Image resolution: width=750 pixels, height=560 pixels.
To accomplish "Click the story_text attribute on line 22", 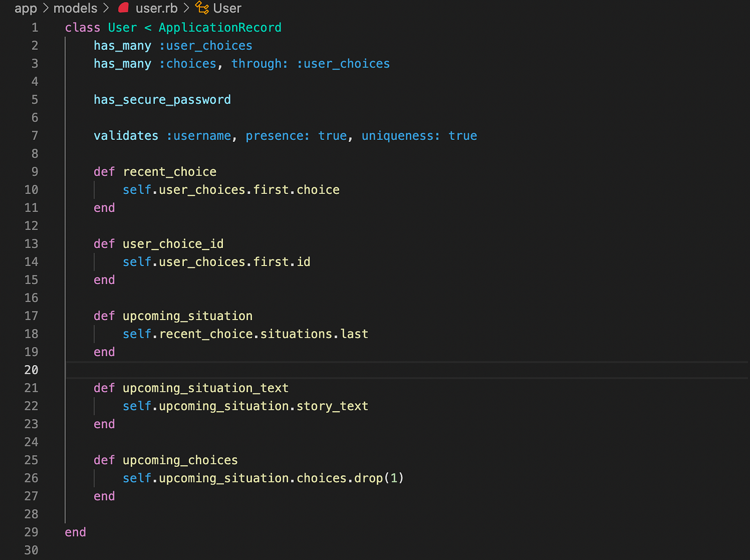I will [332, 406].
